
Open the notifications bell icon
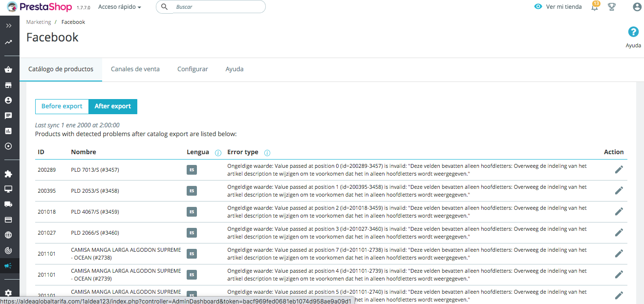595,7
